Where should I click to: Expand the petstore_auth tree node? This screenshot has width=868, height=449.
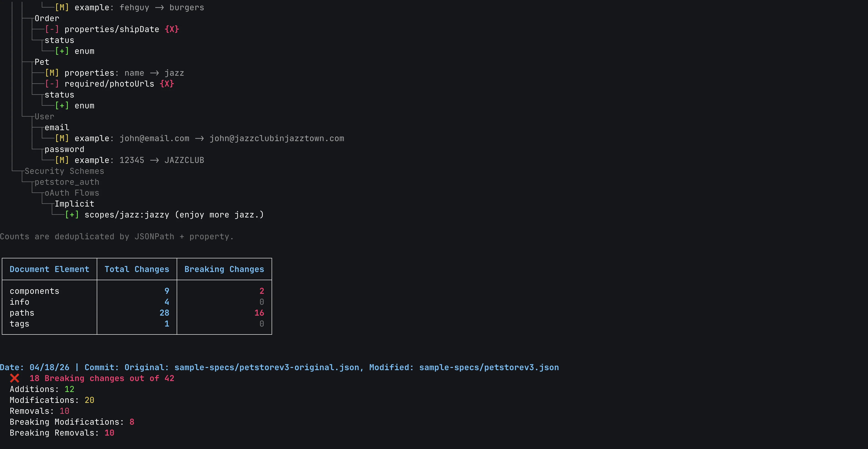(67, 182)
